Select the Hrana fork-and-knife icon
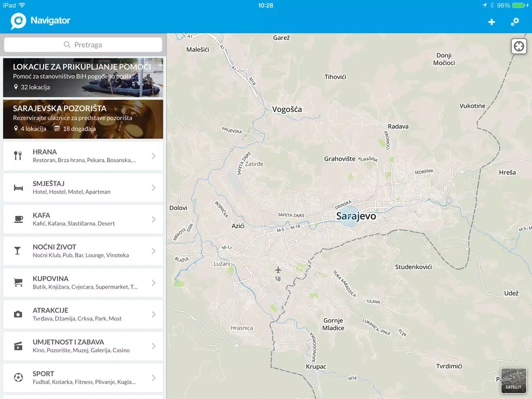The height and width of the screenshot is (399, 532). [x=18, y=156]
